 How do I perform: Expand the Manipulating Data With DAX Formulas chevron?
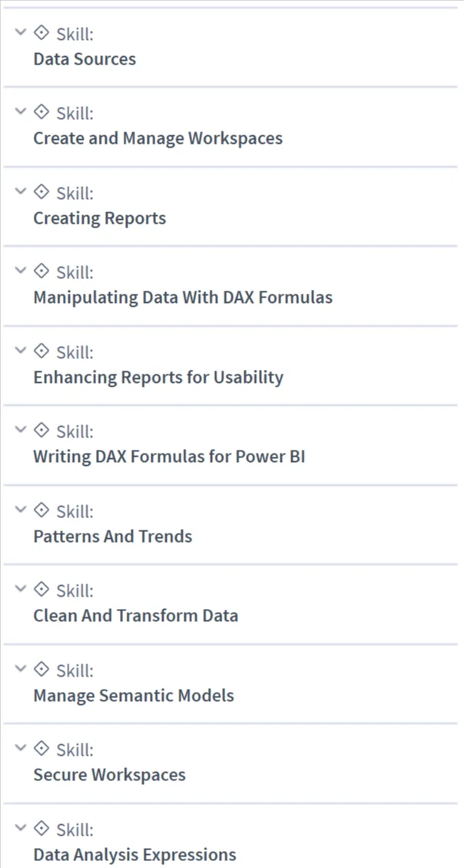20,271
